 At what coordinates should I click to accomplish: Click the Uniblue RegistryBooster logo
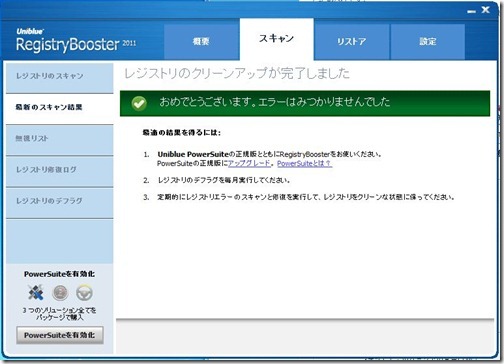click(76, 41)
